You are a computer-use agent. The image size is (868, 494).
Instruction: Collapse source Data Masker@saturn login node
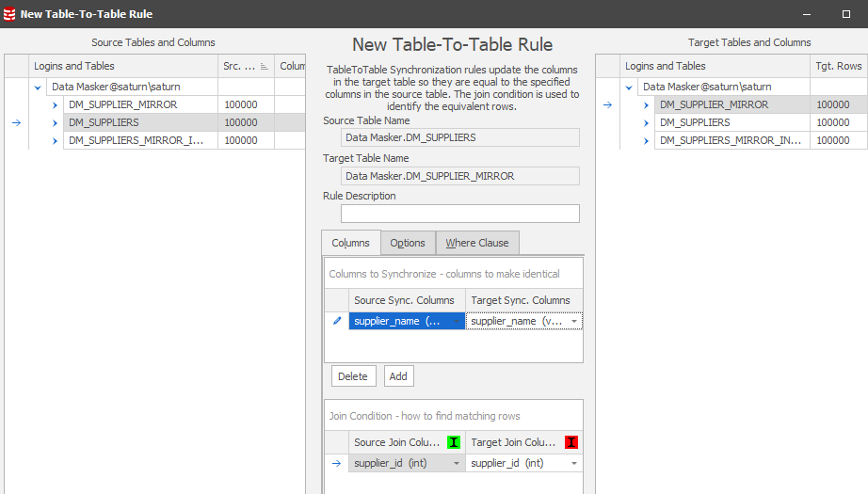(x=39, y=87)
